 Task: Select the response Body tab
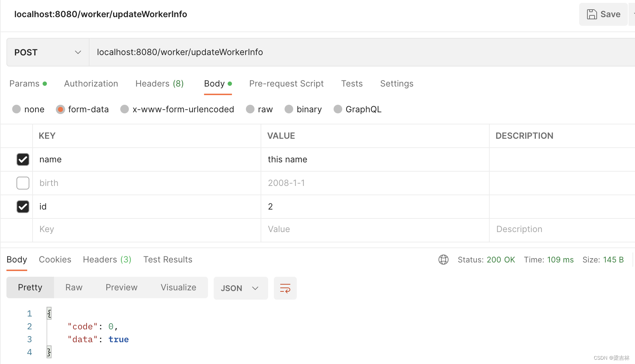pos(17,260)
